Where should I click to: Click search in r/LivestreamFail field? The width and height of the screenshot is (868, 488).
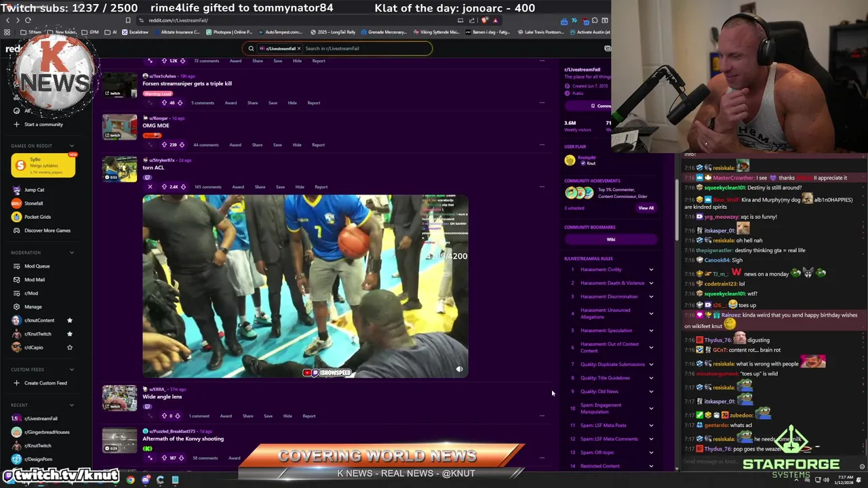click(366, 48)
